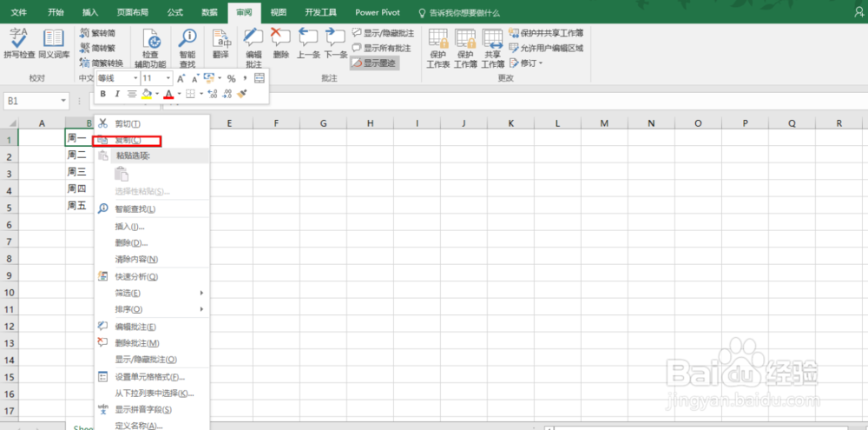This screenshot has height=430, width=868.
Task: Click 共享工作簿 share workbook
Action: click(492, 49)
